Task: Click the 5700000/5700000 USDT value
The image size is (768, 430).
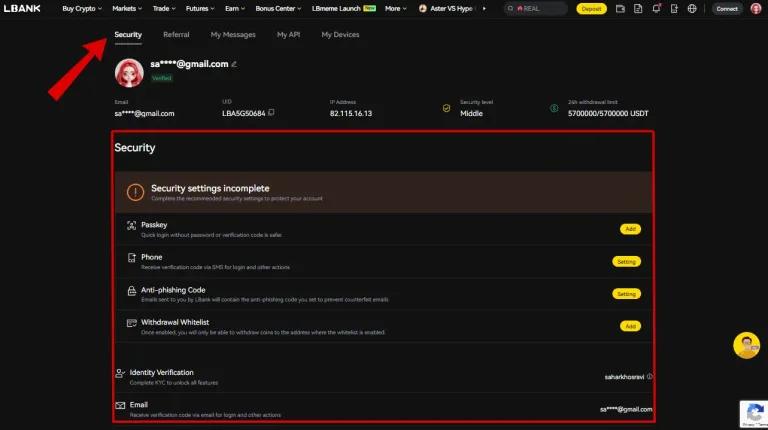Action: [x=608, y=113]
